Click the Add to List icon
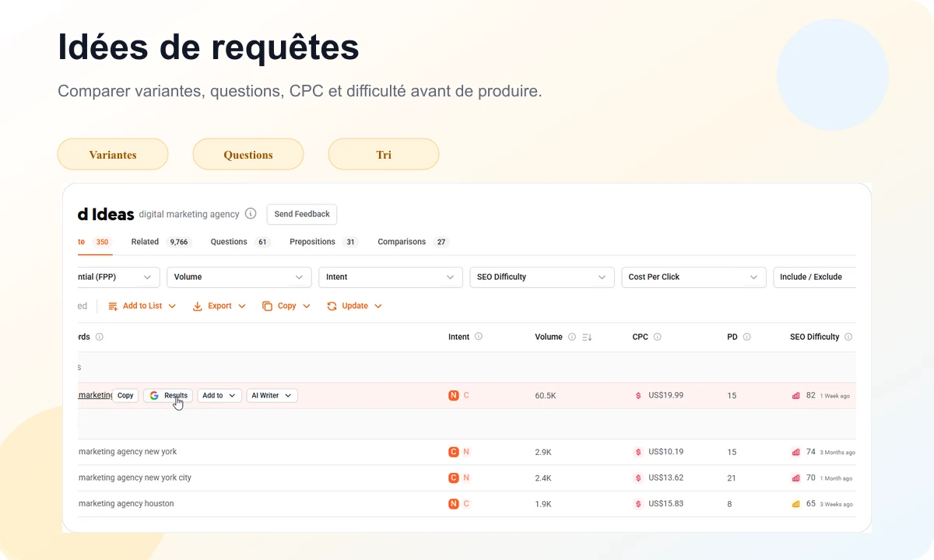The width and height of the screenshot is (934, 560). [113, 306]
